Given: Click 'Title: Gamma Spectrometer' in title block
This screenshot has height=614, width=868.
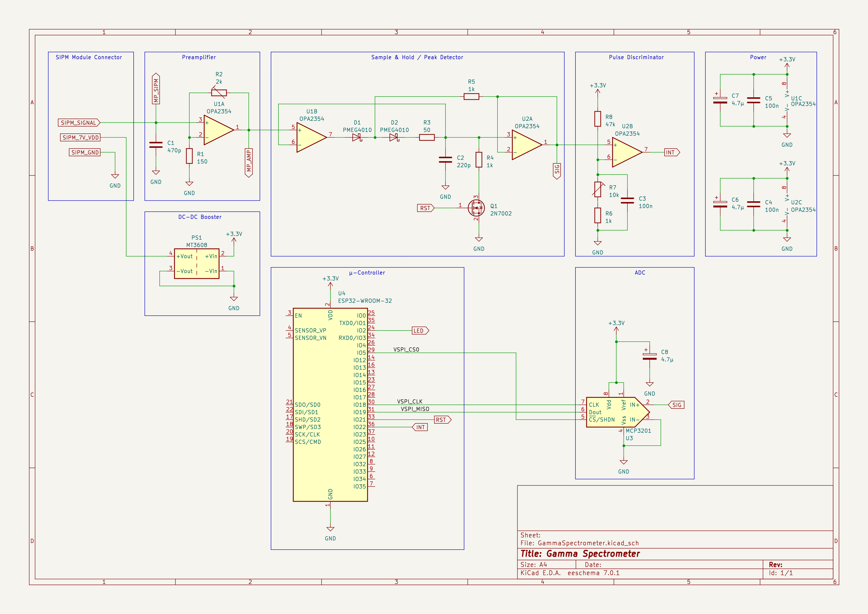Looking at the screenshot, I should pyautogui.click(x=580, y=554).
